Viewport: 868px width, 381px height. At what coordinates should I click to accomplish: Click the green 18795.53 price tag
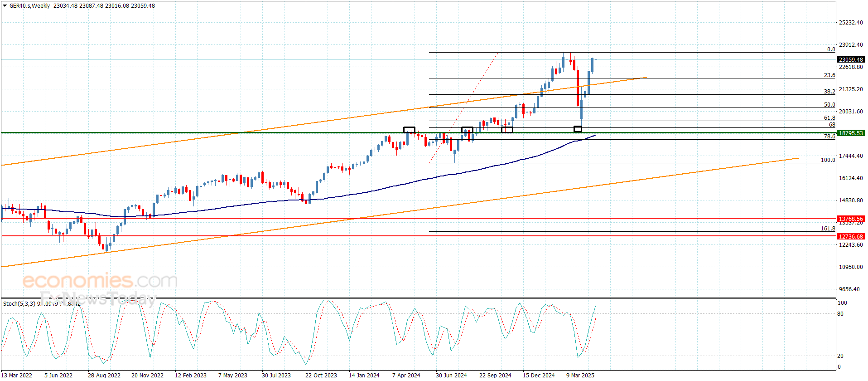point(850,133)
